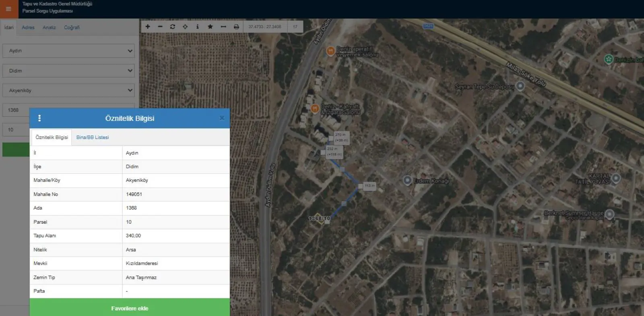644x316 pixels.
Task: Click the Seyran Tepe Su Deposu marker
Action: tap(520, 86)
